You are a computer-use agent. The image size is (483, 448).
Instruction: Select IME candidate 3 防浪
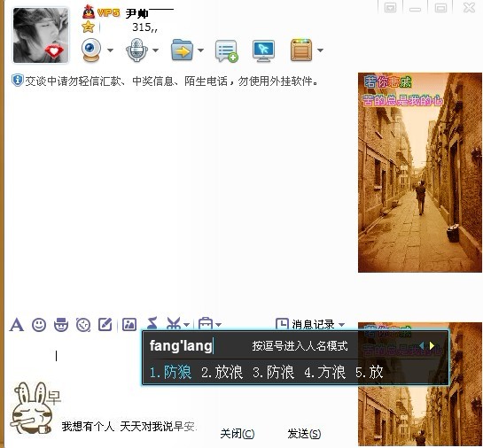click(x=273, y=372)
